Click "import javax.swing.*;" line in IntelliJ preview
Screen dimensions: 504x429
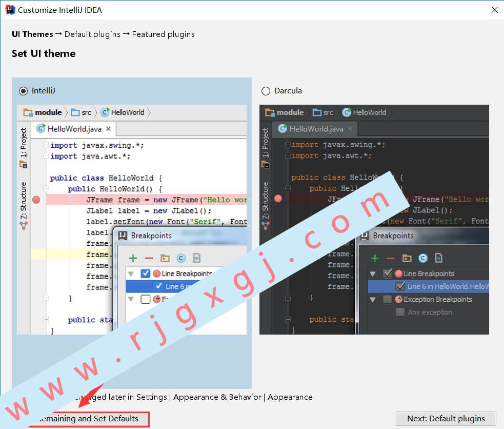coord(97,145)
